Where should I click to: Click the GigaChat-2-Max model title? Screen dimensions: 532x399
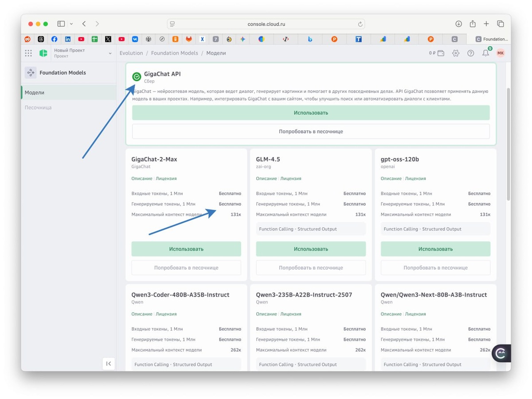[x=154, y=159]
